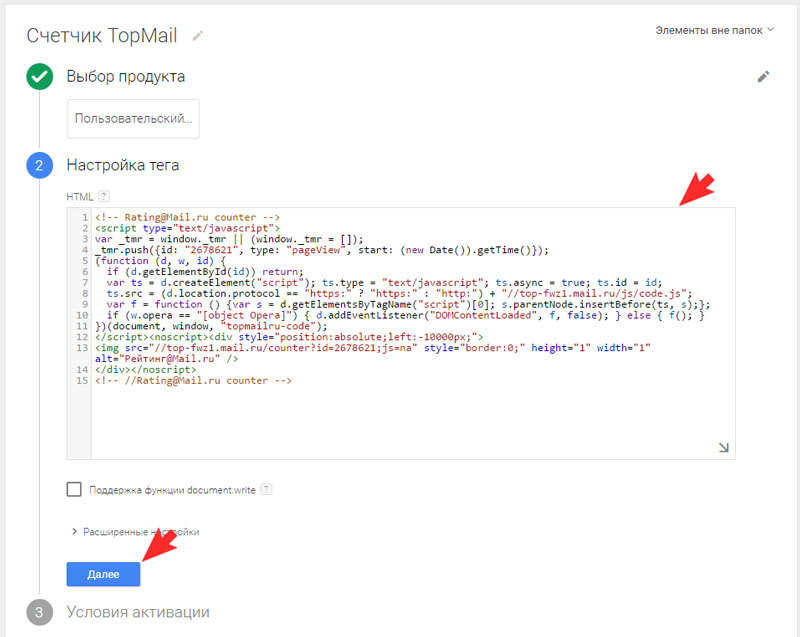Click inside the HTML code editor area
800x637 pixels.
pyautogui.click(x=401, y=334)
